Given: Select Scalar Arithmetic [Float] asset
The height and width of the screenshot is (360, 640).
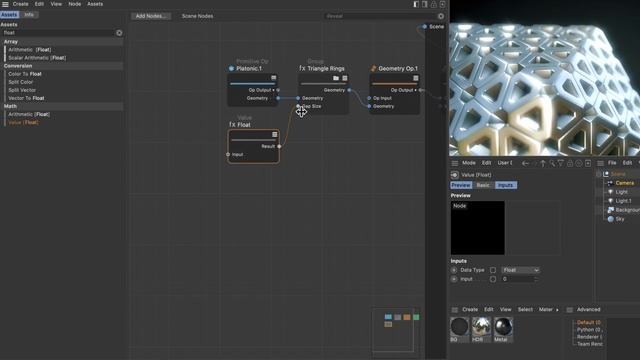Looking at the screenshot, I should 37,58.
